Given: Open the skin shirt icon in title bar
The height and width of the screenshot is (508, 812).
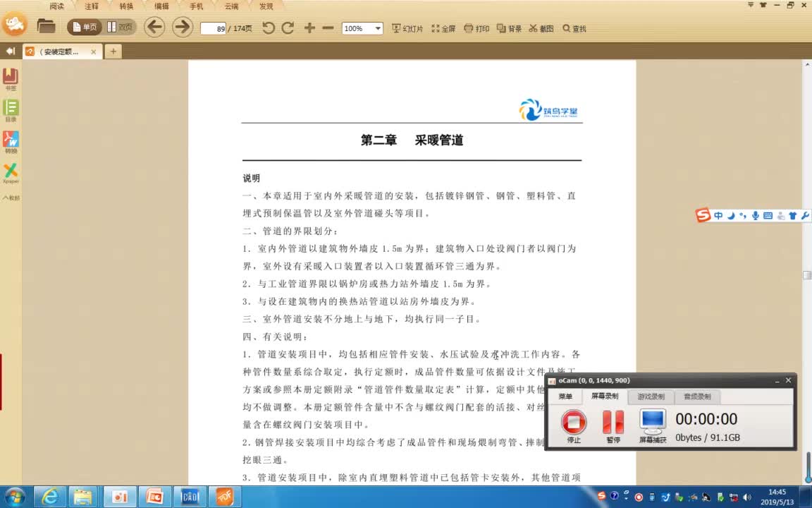Looking at the screenshot, I should pyautogui.click(x=763, y=5).
